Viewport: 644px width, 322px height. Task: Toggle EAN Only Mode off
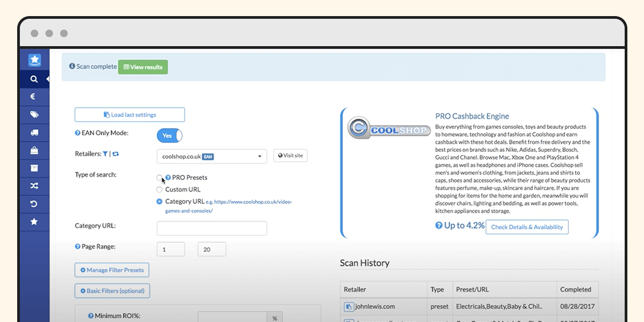pyautogui.click(x=169, y=135)
